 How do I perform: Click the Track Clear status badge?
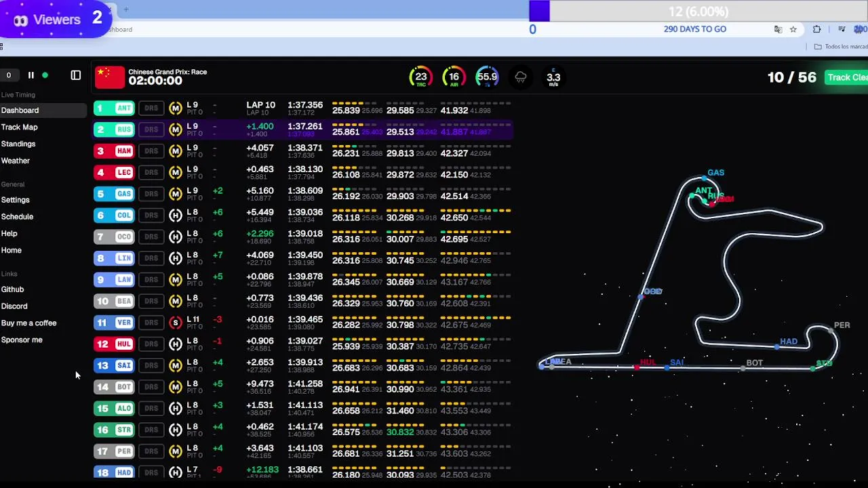pyautogui.click(x=846, y=77)
